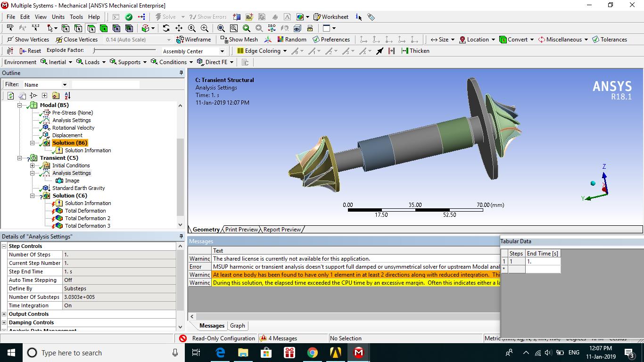Image resolution: width=644 pixels, height=362 pixels.
Task: Click the Rotate view tool icon
Action: pyautogui.click(x=166, y=28)
